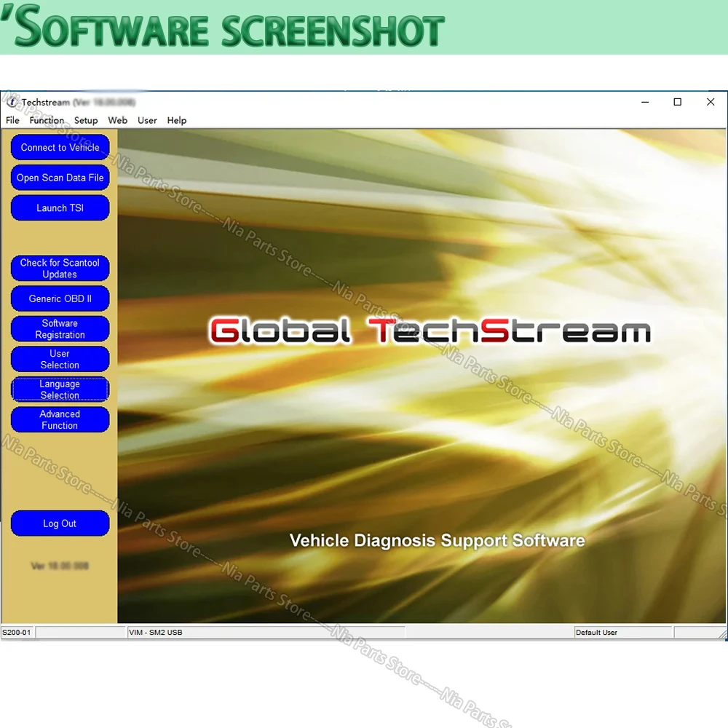The image size is (728, 728).
Task: Log Out of Techstream
Action: 60,523
